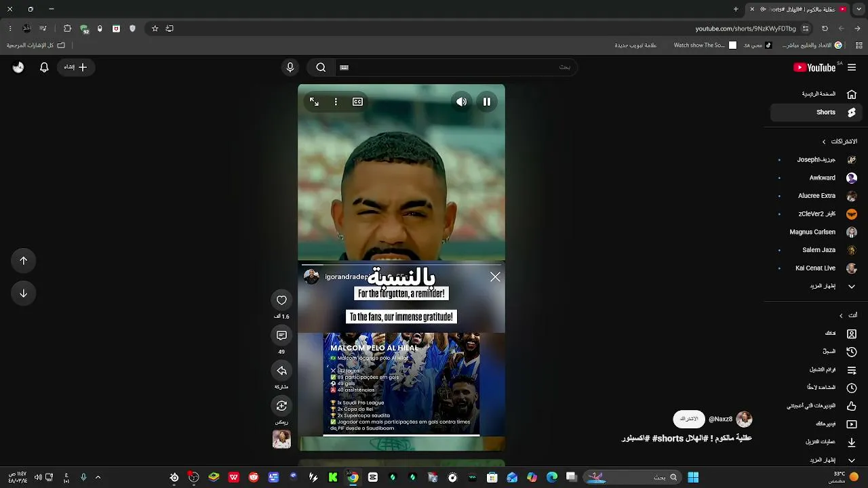Screen dimensions: 868x488
Task: Open Alucree Extra channel subscription
Action: click(815, 196)
